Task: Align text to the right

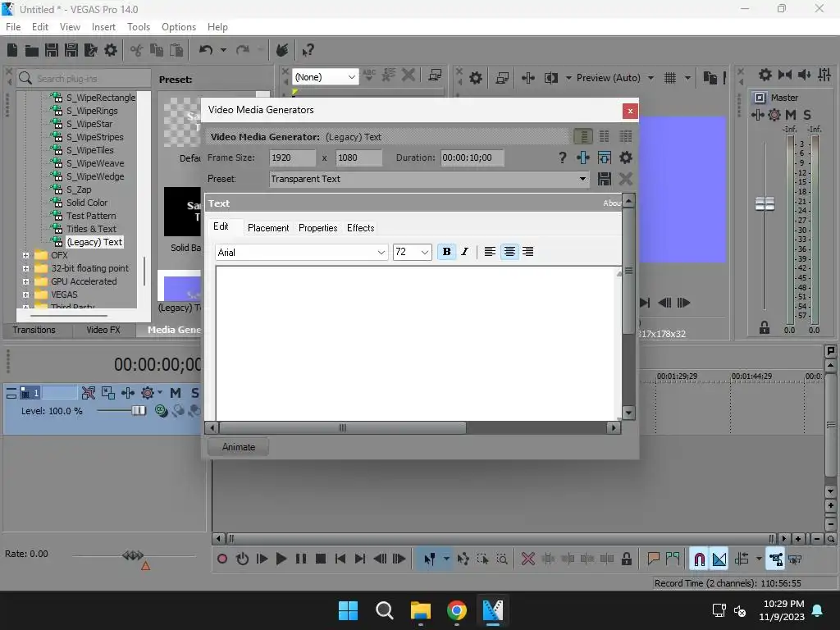Action: 528,252
